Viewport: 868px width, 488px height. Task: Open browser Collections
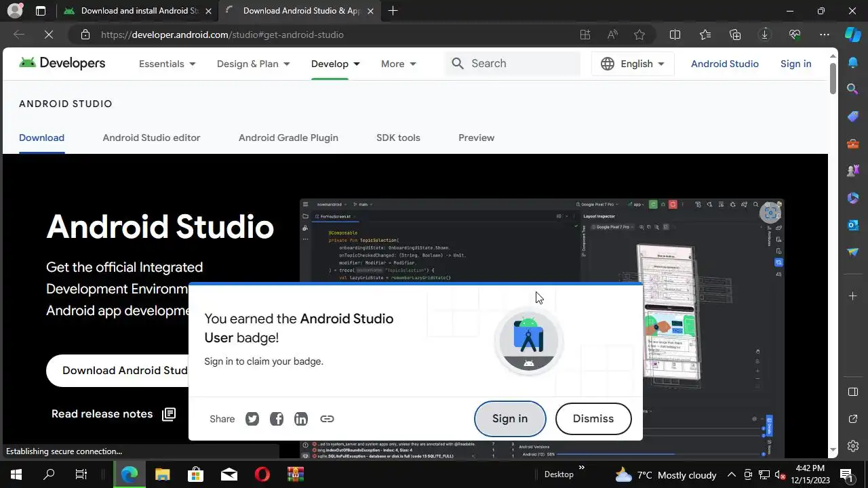(735, 35)
